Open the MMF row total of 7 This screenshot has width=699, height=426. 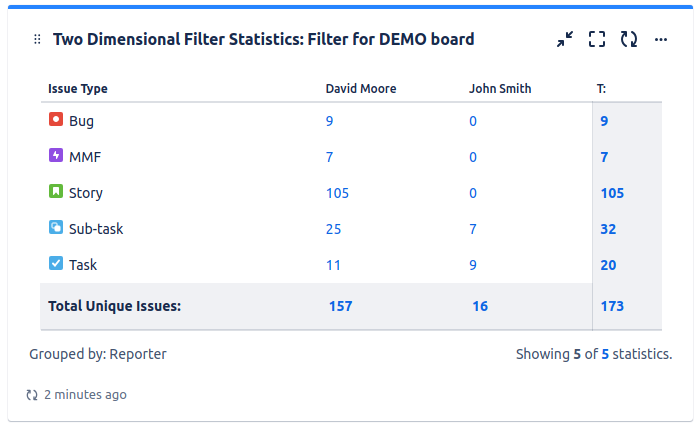tap(604, 157)
